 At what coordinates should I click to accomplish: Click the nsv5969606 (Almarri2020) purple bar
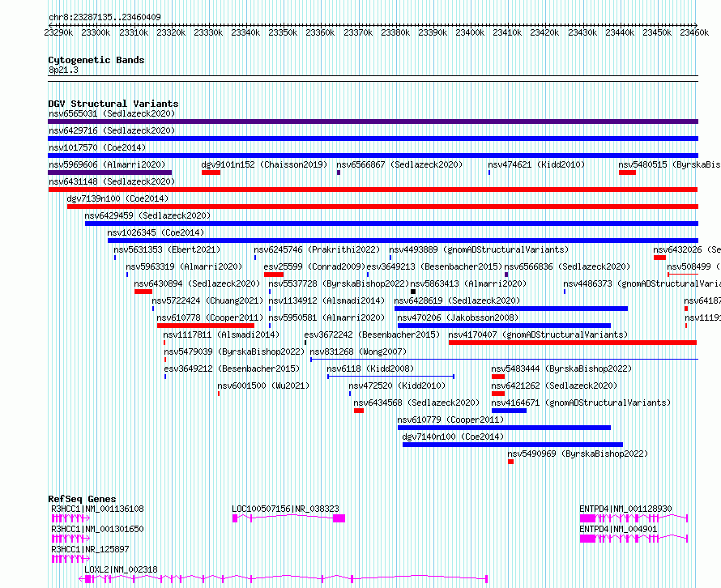[x=110, y=173]
